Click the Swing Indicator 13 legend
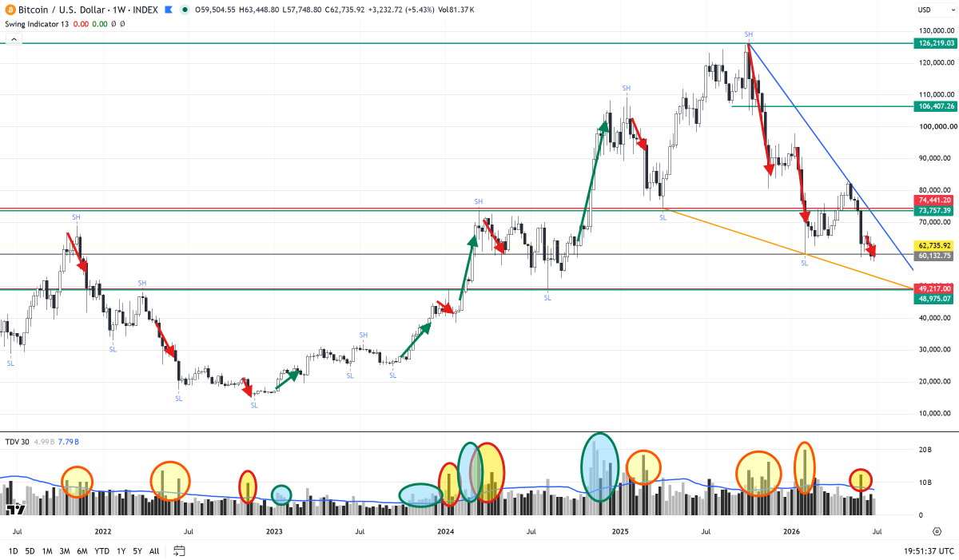This screenshot has width=959, height=560. point(36,24)
